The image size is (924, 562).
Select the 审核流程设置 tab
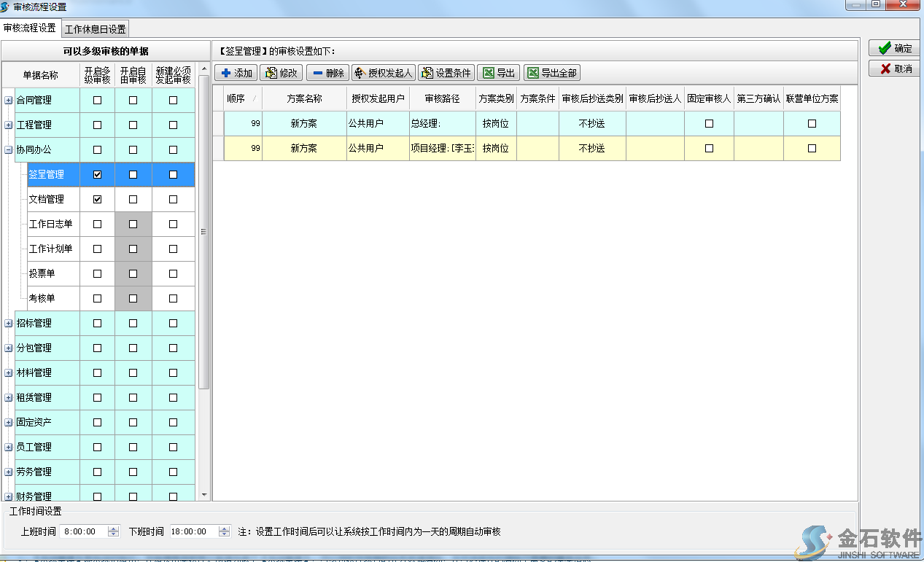click(30, 28)
